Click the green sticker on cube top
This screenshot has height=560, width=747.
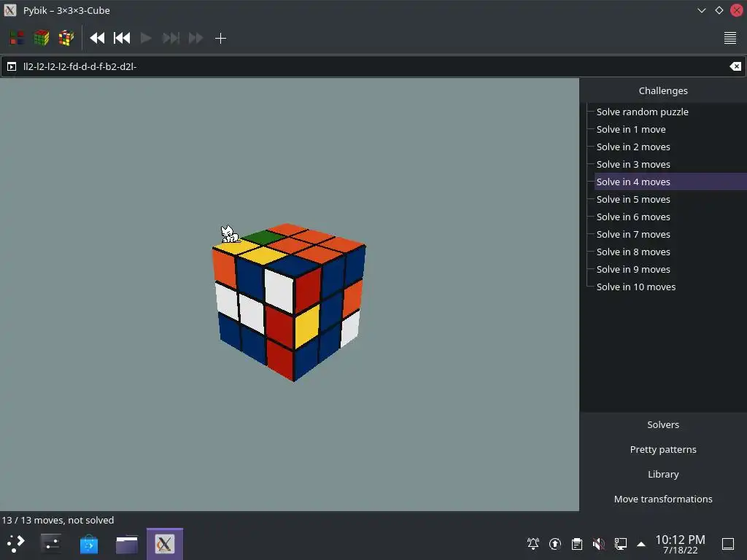(x=263, y=237)
